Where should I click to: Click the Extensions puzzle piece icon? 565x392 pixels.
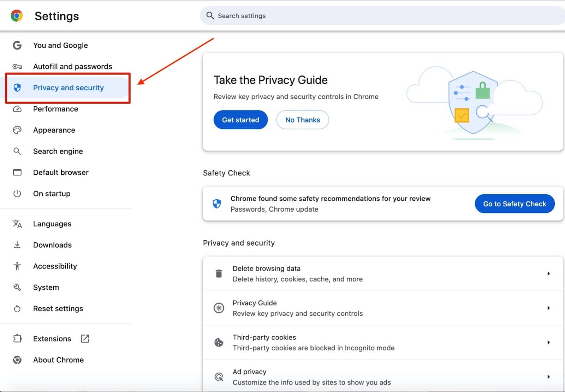click(17, 339)
